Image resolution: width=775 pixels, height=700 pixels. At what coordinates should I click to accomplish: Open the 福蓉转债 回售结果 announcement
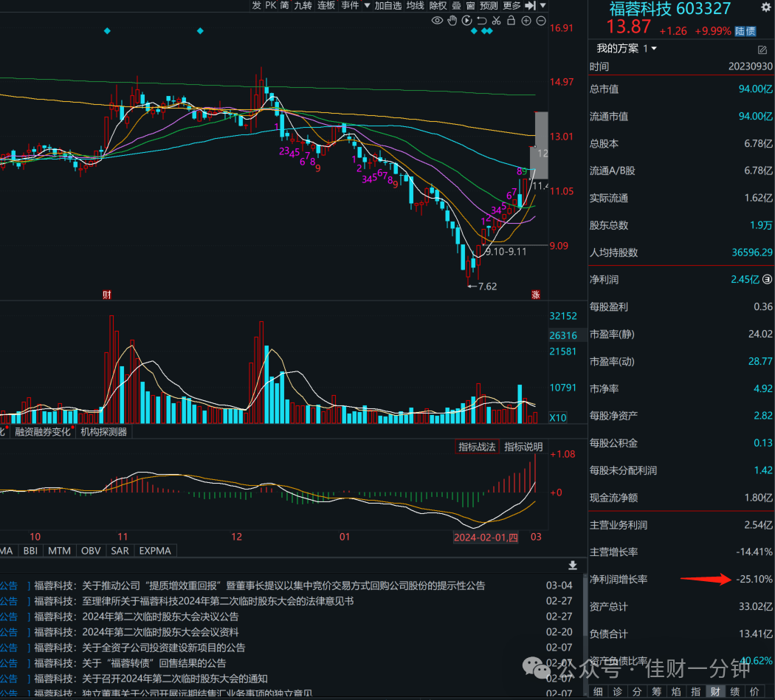pos(130,663)
